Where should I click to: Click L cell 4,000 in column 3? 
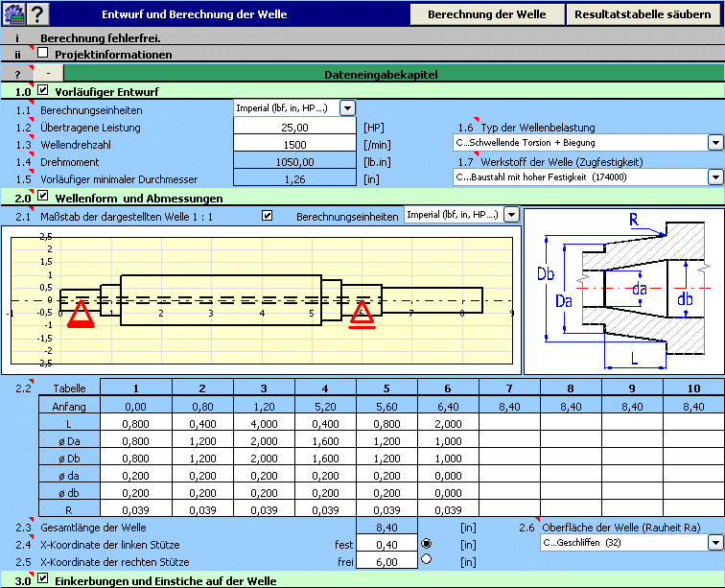(x=264, y=423)
